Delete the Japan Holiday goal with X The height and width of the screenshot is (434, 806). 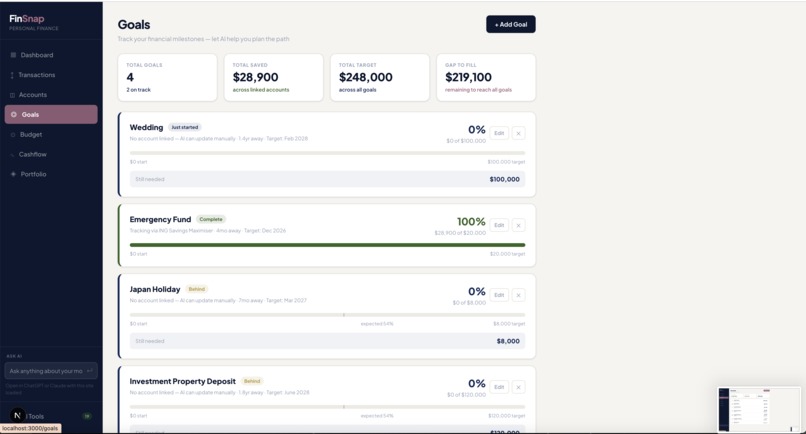[519, 295]
